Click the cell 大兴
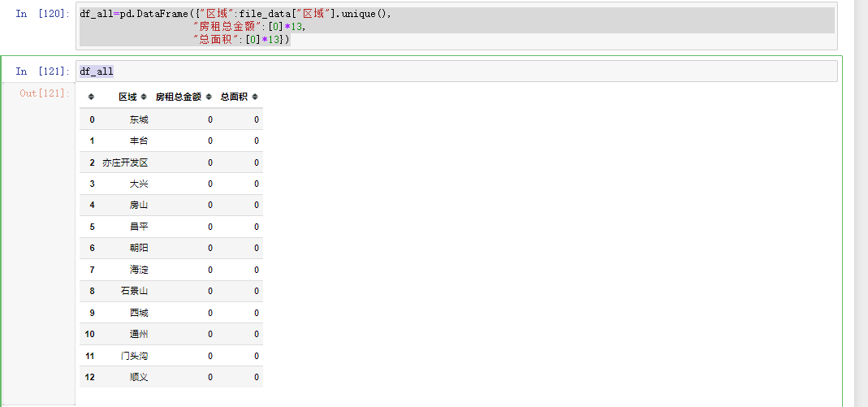The height and width of the screenshot is (407, 868). (x=139, y=184)
